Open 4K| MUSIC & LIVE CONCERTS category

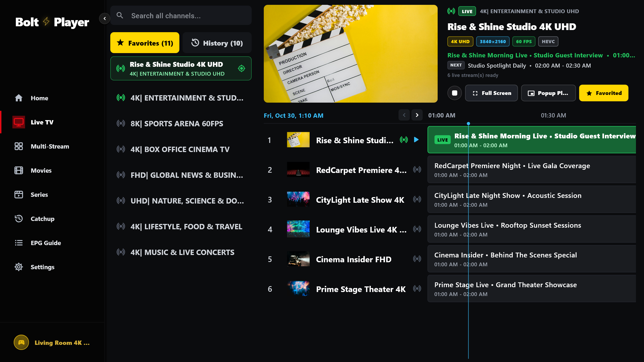tap(181, 252)
